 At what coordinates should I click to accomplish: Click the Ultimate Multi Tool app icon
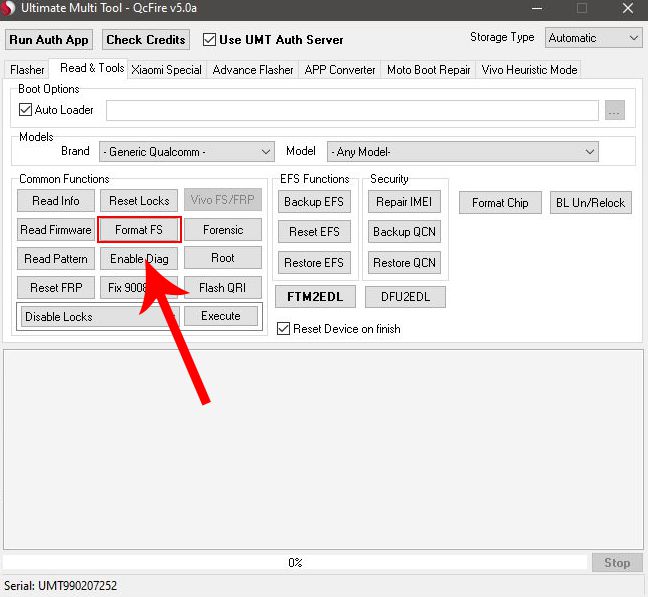pyautogui.click(x=7, y=8)
